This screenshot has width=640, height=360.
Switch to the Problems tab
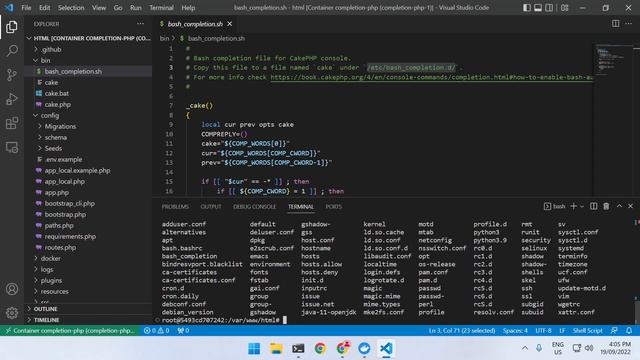pyautogui.click(x=175, y=207)
